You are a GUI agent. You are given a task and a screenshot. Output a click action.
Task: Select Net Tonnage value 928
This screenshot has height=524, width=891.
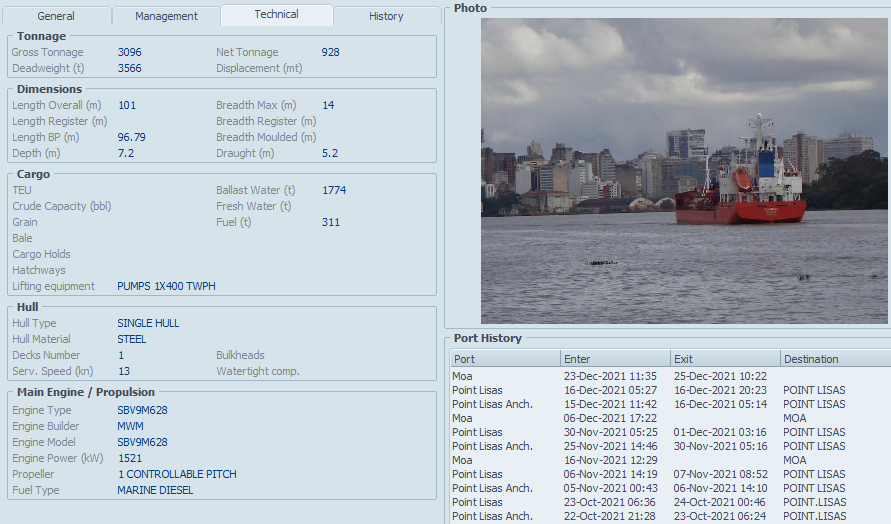(330, 52)
